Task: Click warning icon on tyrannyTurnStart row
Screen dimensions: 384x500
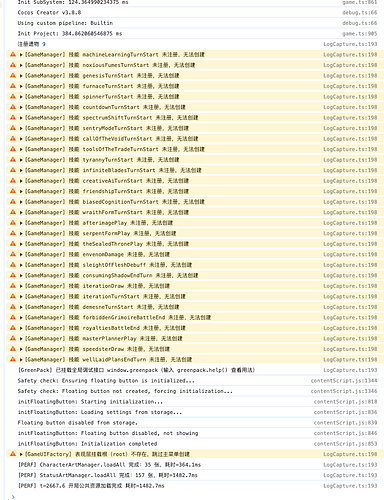Action: point(13,159)
